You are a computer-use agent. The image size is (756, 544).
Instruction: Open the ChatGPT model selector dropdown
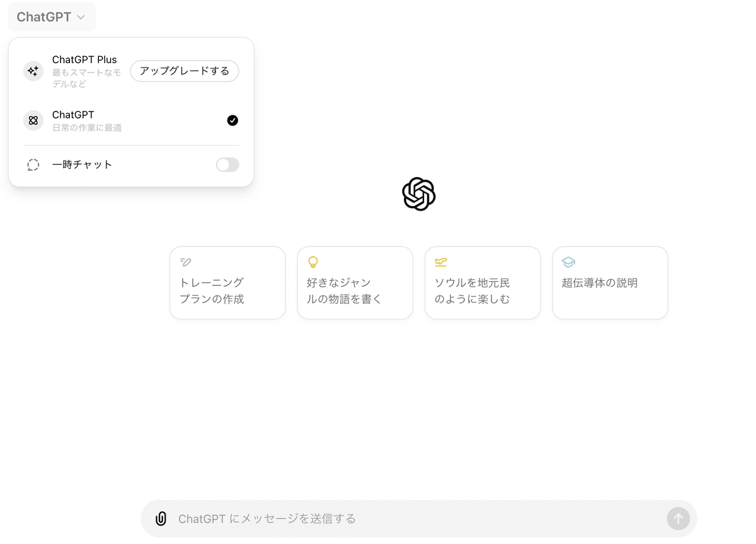tap(52, 17)
